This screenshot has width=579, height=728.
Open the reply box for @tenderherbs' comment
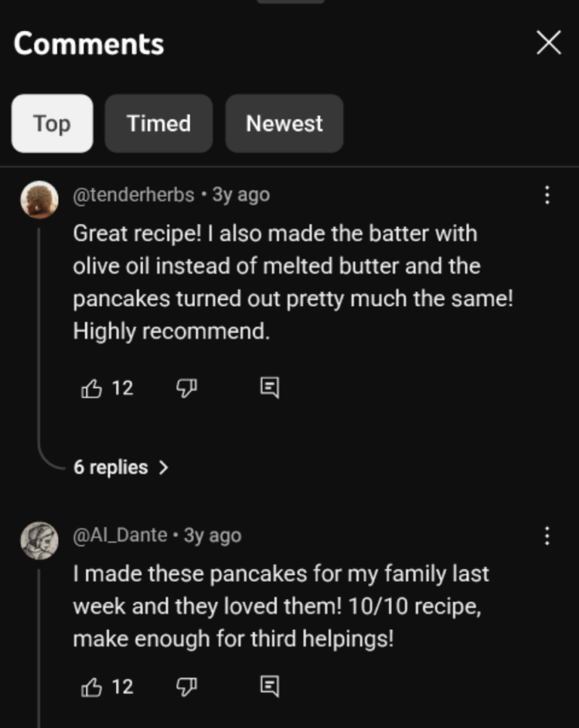click(x=268, y=387)
